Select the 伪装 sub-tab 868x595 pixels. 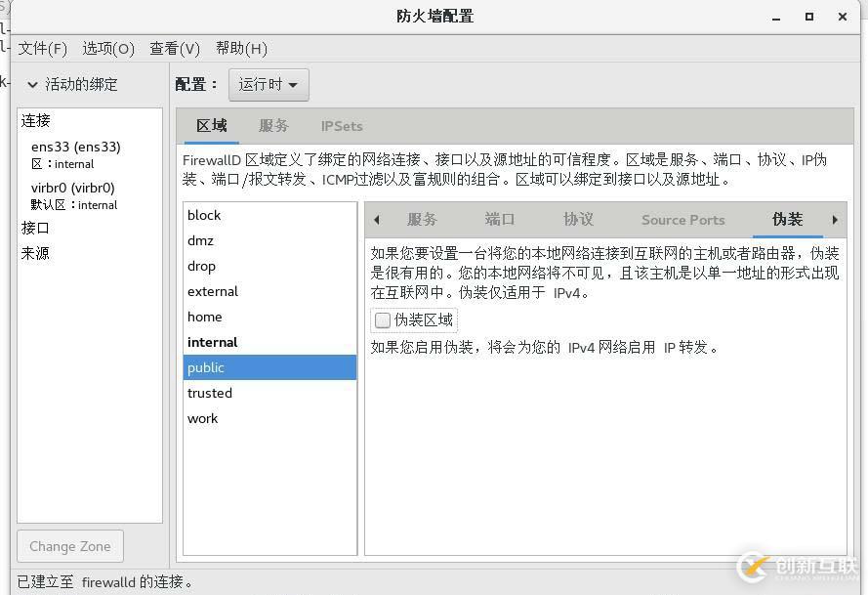[787, 220]
